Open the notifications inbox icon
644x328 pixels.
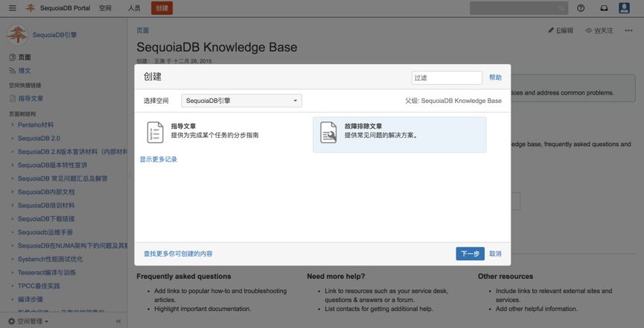tap(604, 7)
